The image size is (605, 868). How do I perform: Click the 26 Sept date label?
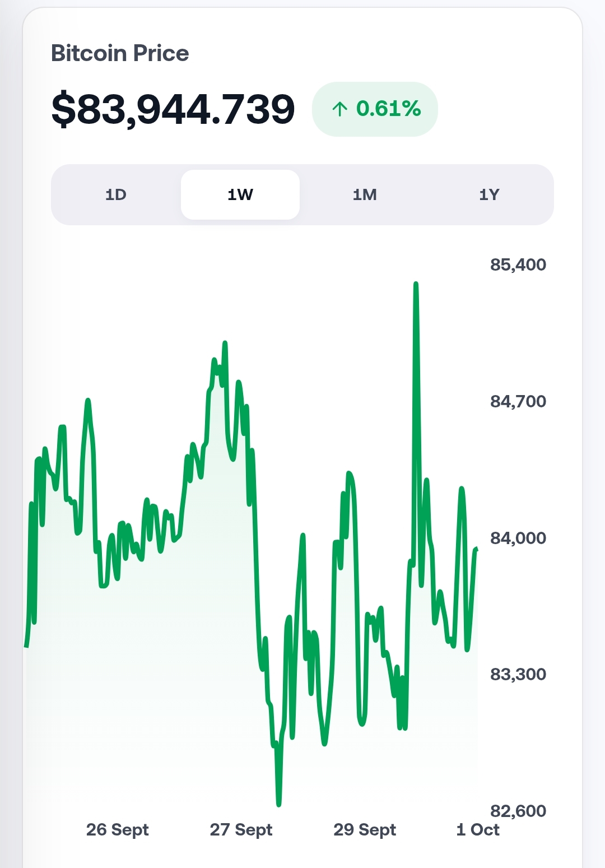118,830
